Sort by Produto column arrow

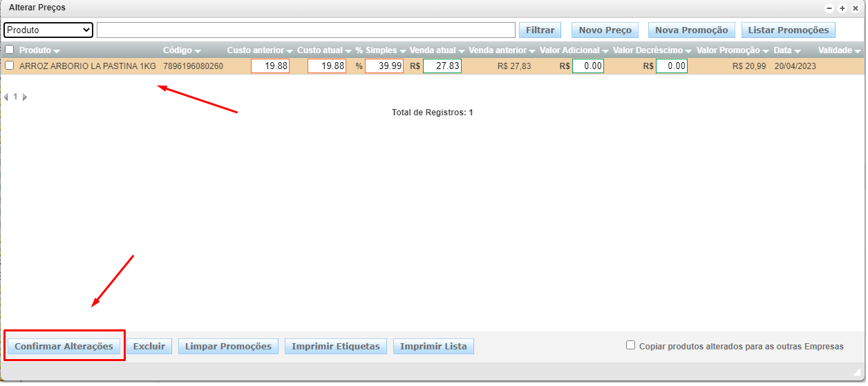click(x=57, y=51)
